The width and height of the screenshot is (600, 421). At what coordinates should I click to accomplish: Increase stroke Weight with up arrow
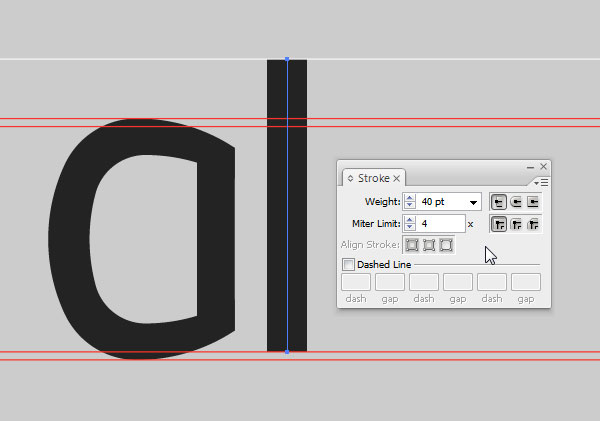coord(410,198)
